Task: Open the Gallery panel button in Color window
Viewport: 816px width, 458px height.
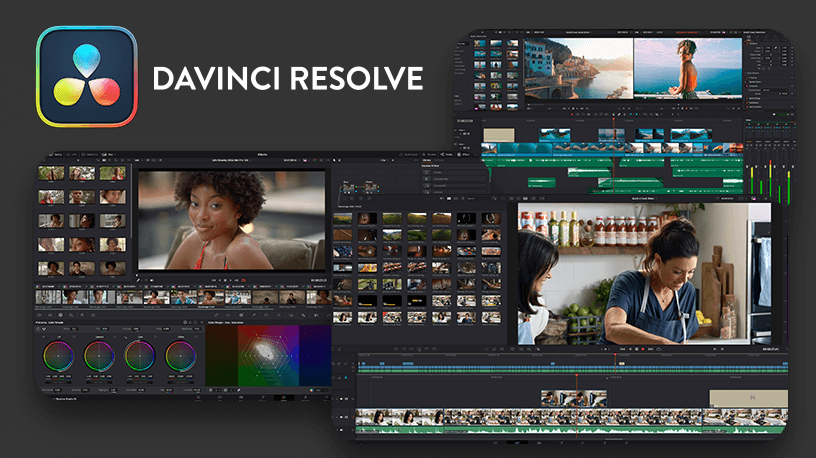Action: (x=57, y=155)
